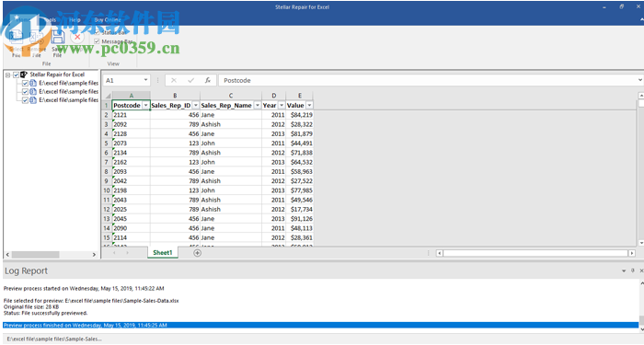Open the Name Box A1 dropdown
This screenshot has width=644, height=345.
coord(145,80)
